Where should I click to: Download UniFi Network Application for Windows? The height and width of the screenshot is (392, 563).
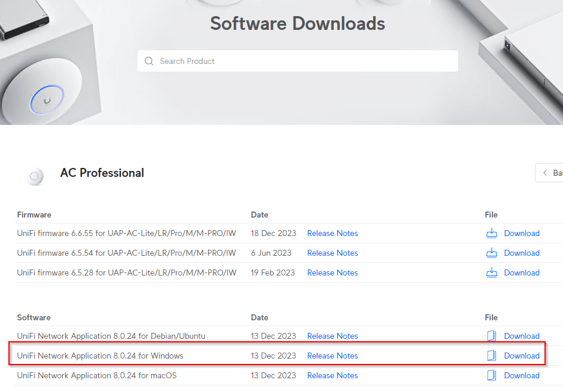coord(522,356)
